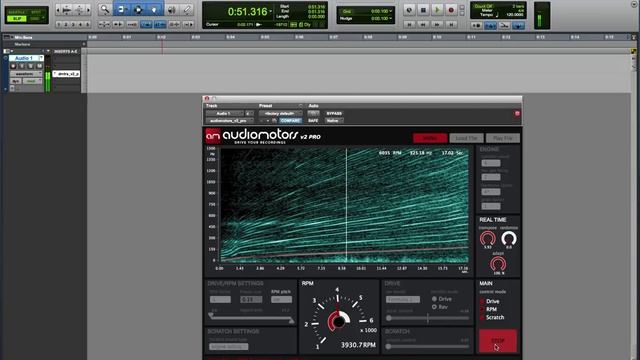Open the plug-in factory default preset menu

click(280, 113)
